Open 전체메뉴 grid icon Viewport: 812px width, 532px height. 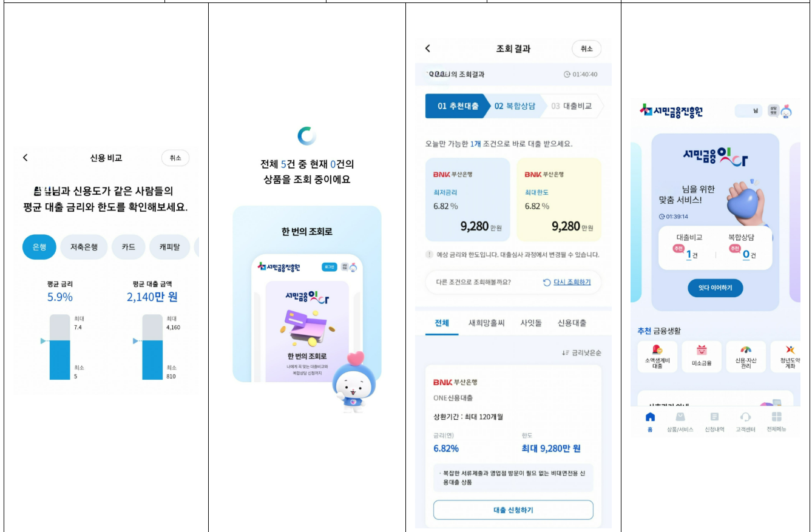(x=776, y=420)
